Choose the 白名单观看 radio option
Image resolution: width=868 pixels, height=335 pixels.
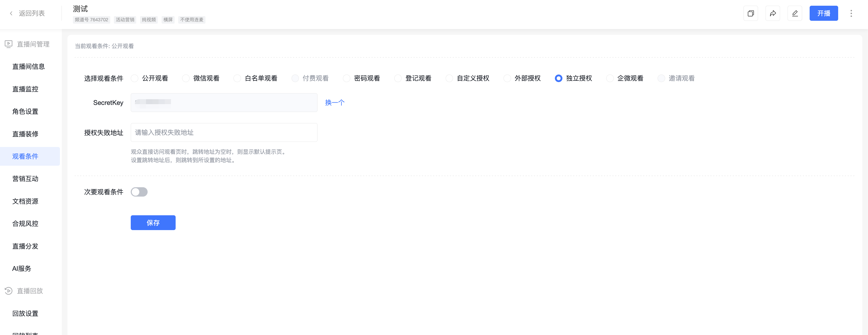[237, 78]
